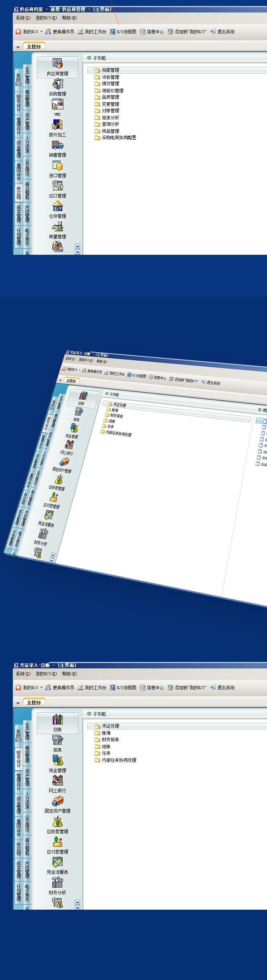Viewport: 267px width, 980px height.
Task: Click 退出系统 in 供应商档案 window toolbar
Action: [222, 32]
